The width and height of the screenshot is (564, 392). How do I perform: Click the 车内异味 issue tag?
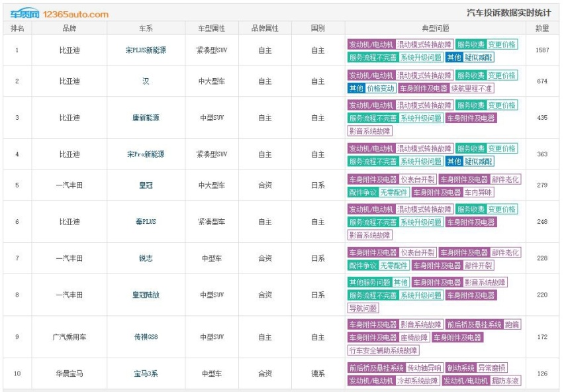(x=478, y=193)
